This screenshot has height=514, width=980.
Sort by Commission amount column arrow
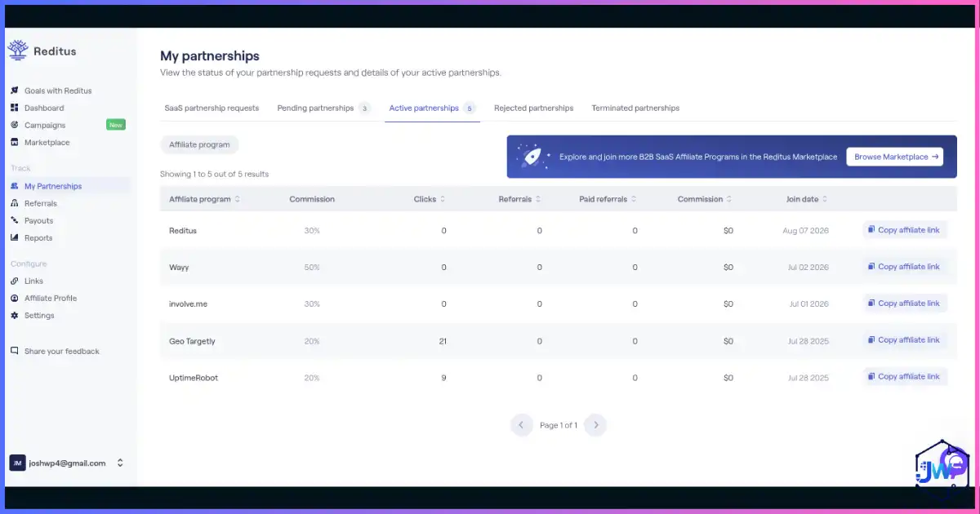point(728,199)
